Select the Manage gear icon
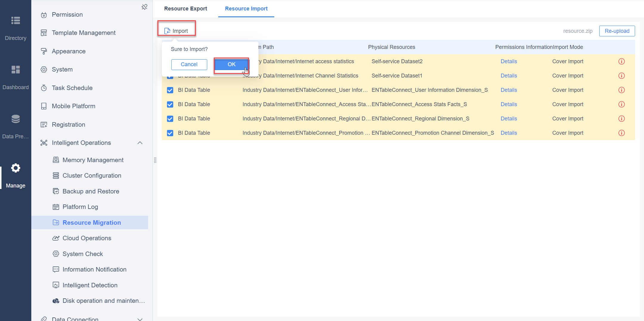The image size is (644, 321). pyautogui.click(x=16, y=168)
